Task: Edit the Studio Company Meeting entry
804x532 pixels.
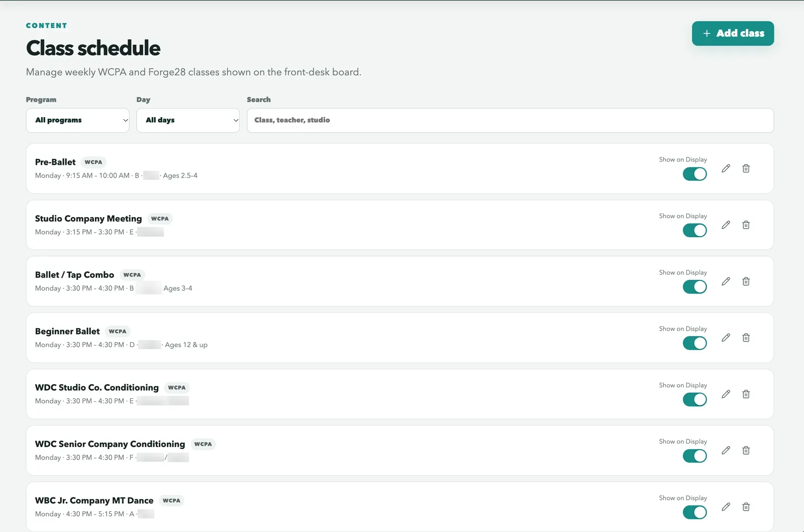Action: [726, 225]
